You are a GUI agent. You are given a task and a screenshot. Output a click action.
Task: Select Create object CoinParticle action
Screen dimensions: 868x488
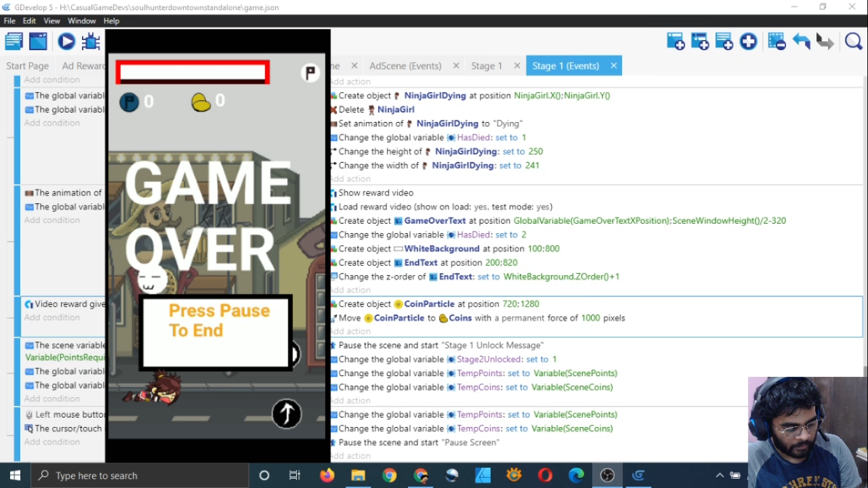click(x=435, y=304)
